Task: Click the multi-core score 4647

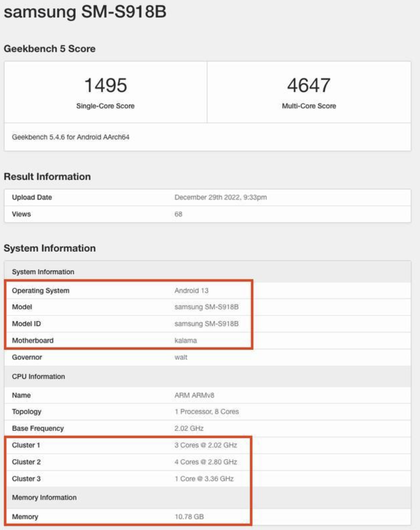Action: coord(309,85)
